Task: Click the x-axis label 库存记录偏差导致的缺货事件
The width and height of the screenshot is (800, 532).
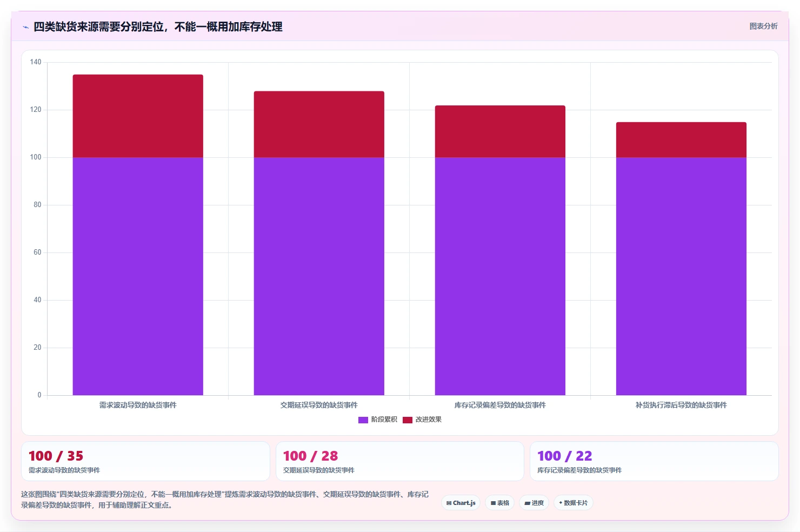Action: tap(500, 405)
